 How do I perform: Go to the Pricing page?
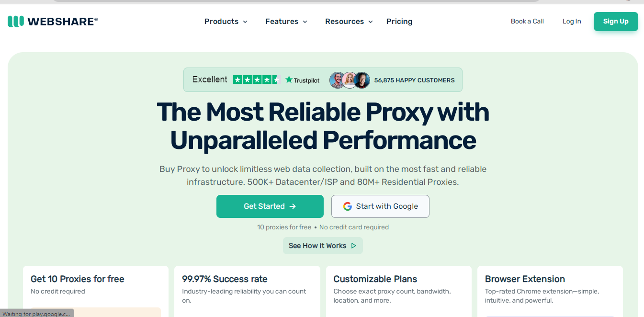[x=399, y=22]
